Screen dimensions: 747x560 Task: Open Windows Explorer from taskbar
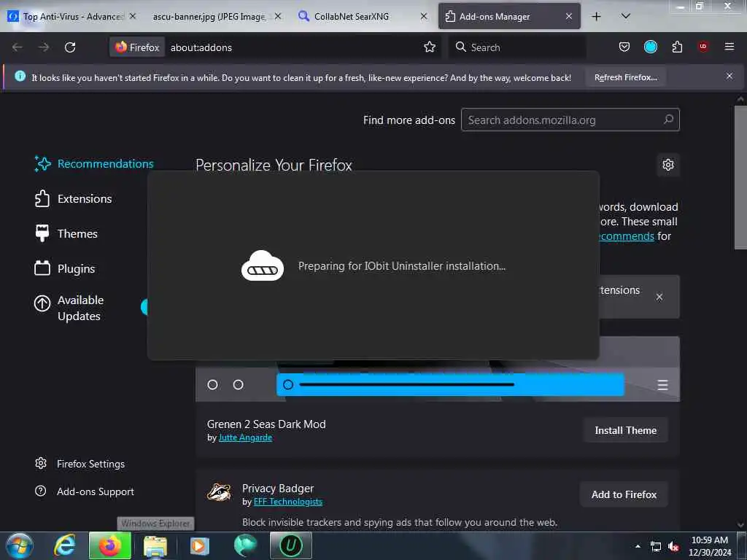(x=155, y=545)
